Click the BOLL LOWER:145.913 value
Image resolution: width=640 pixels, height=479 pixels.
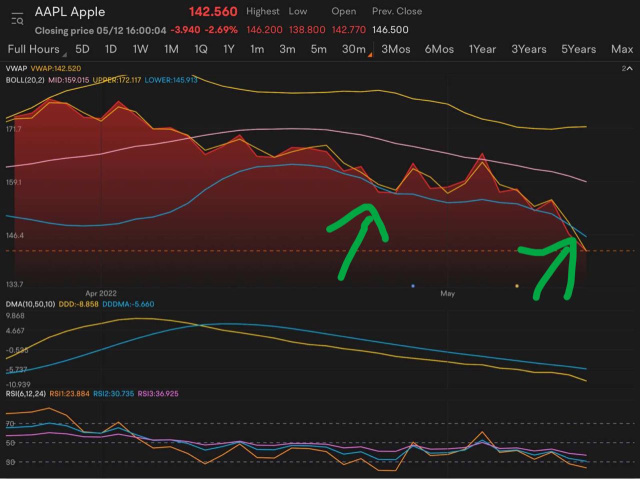click(171, 80)
